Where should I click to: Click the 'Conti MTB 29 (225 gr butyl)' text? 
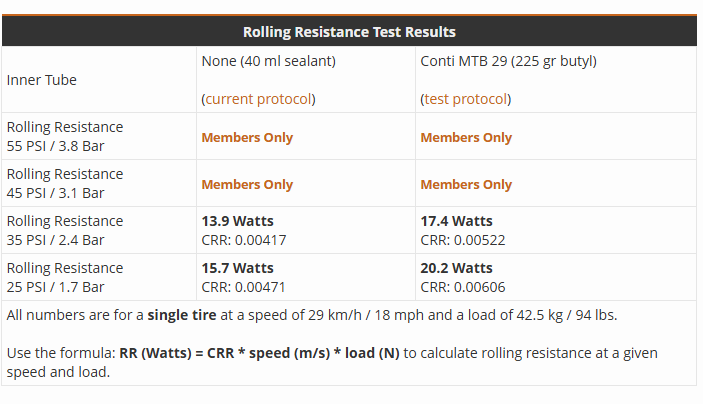[508, 61]
